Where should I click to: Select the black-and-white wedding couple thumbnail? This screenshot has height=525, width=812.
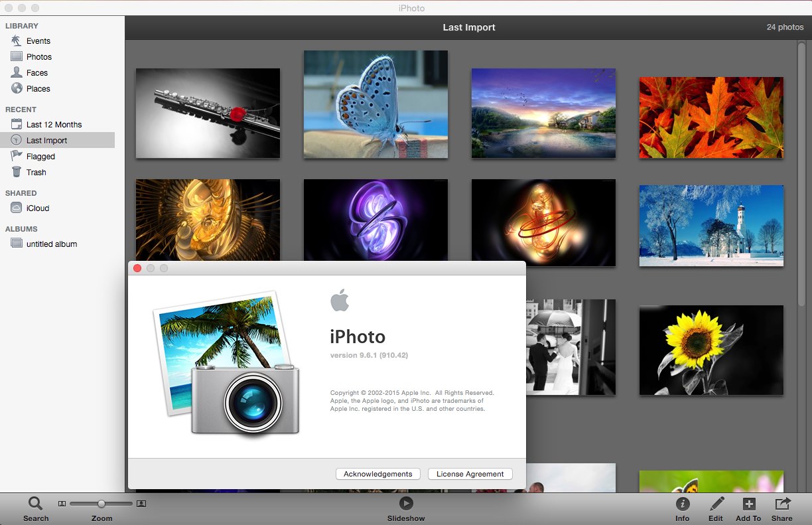571,347
